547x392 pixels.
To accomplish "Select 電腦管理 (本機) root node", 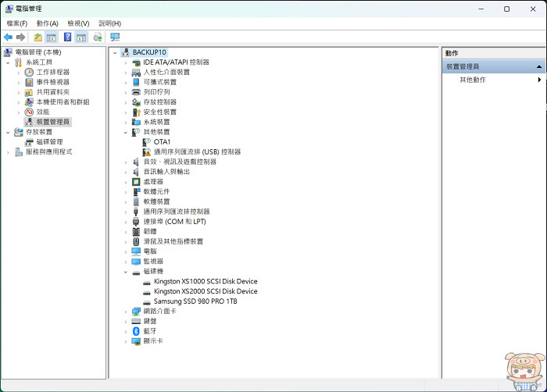I will [x=38, y=52].
